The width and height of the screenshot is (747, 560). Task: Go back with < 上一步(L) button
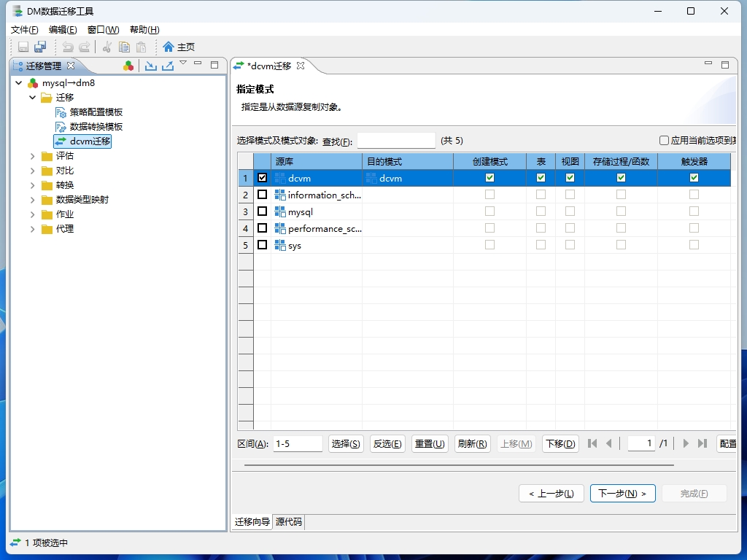pyautogui.click(x=551, y=494)
